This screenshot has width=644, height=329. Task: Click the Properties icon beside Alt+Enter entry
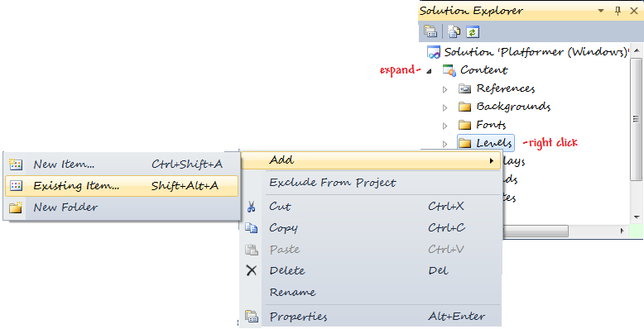252,317
